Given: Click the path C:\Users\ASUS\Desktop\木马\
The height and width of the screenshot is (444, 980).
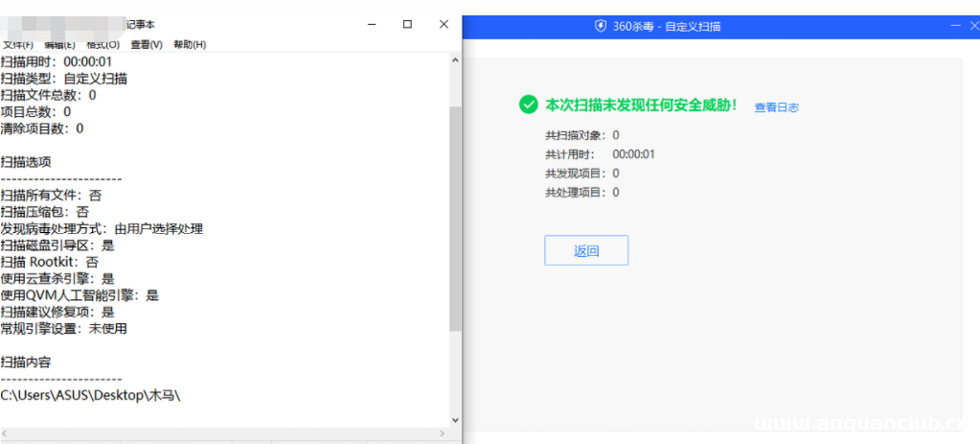Looking at the screenshot, I should tap(91, 395).
